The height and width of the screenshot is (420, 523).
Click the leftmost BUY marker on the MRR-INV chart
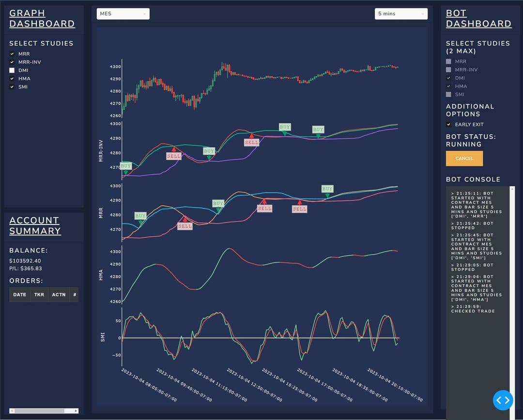(126, 166)
